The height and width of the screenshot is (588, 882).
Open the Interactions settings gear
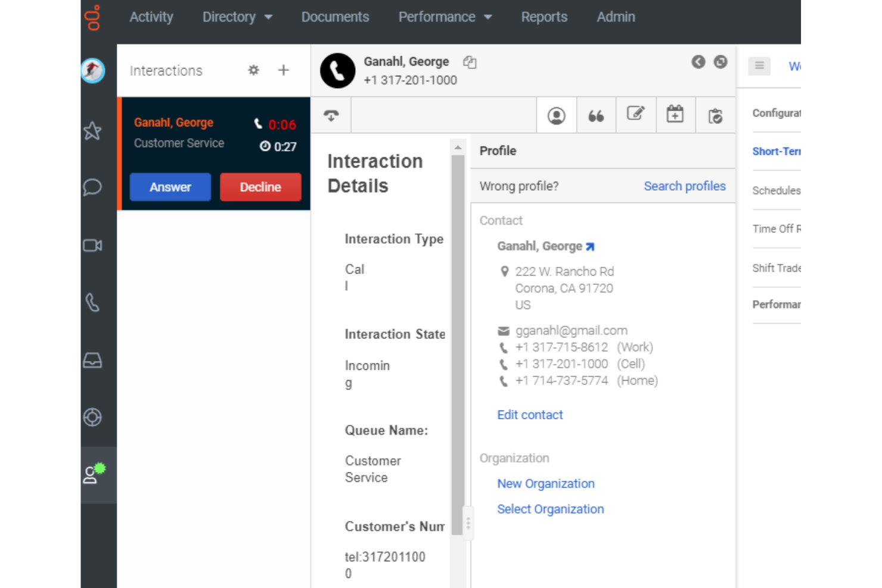pyautogui.click(x=253, y=70)
